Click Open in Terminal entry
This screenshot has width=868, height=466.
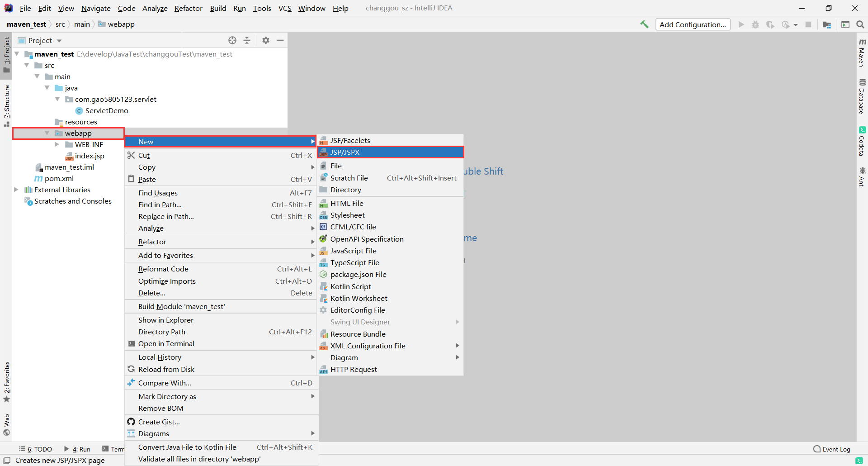tap(221, 343)
